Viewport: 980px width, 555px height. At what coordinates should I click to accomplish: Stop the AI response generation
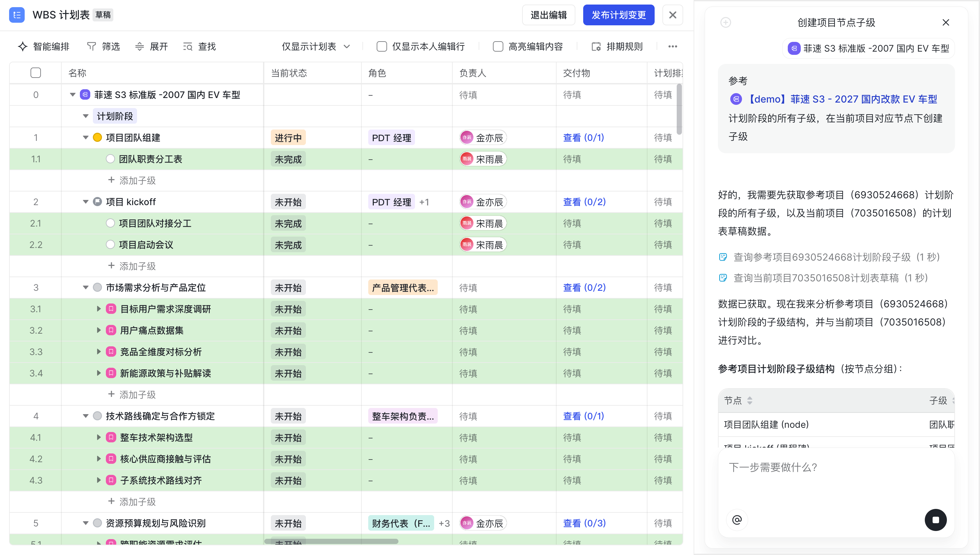point(936,520)
